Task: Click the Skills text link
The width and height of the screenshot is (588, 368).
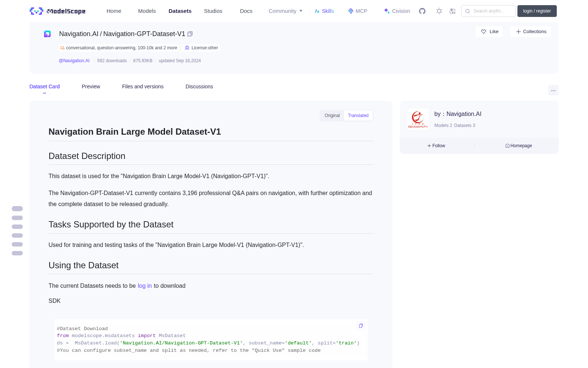Action: 328,11
